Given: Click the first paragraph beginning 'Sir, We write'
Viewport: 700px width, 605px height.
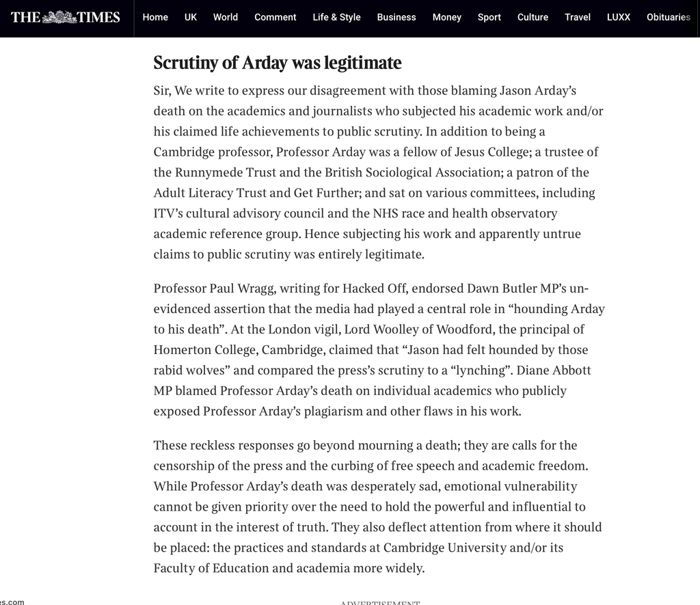Looking at the screenshot, I should [x=379, y=172].
